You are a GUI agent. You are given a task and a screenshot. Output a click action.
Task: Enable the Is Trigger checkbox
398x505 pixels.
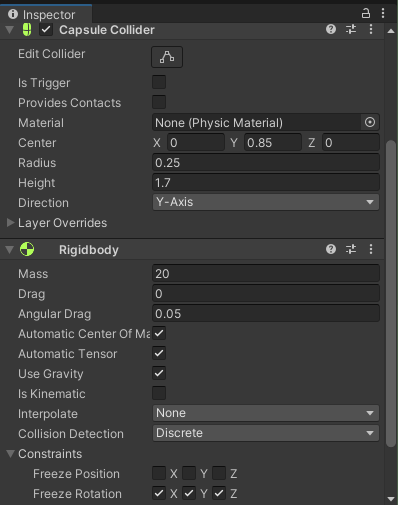159,82
